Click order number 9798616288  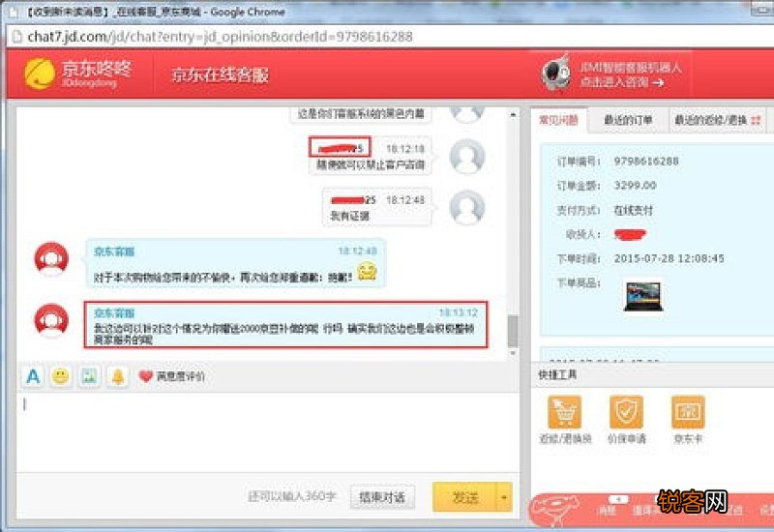click(x=646, y=162)
